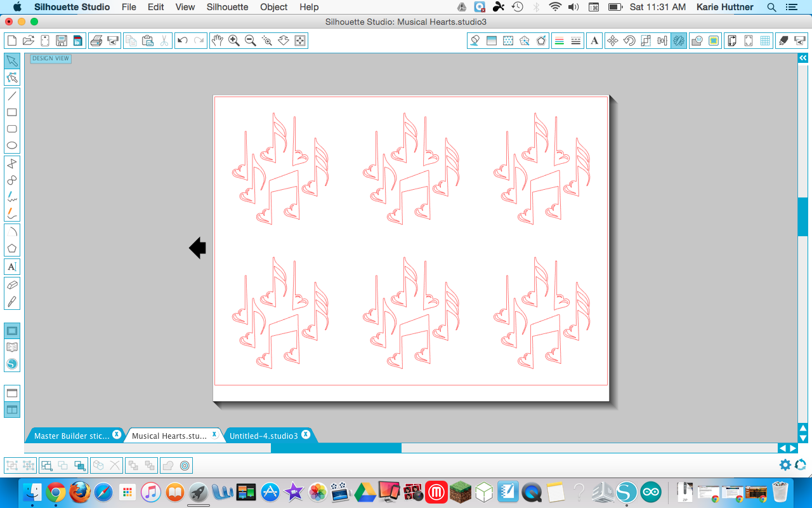Open the Object menu
The width and height of the screenshot is (812, 508).
click(273, 7)
